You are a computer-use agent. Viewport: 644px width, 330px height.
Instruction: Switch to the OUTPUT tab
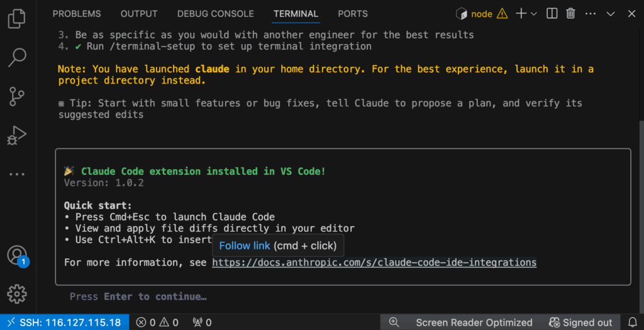tap(139, 14)
